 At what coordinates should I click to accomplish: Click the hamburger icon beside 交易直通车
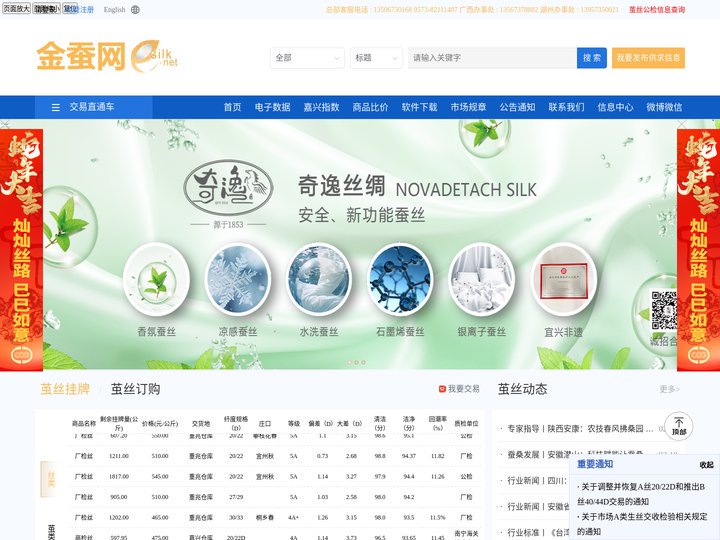[56, 107]
